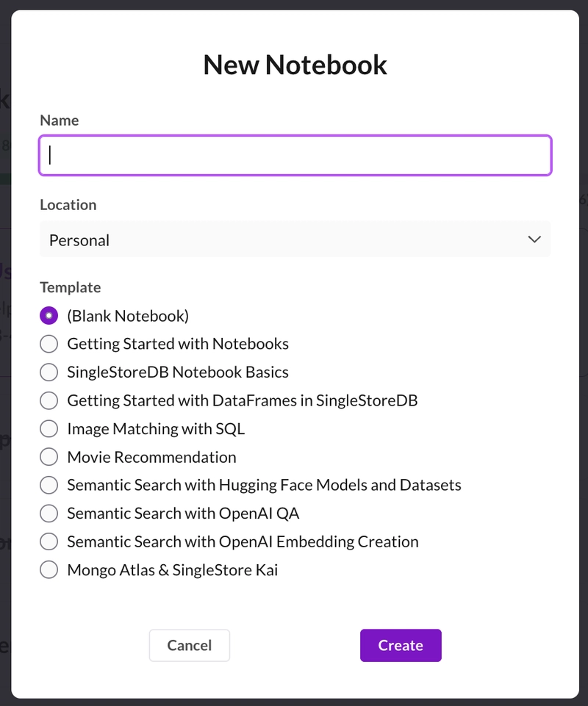
Task: Choose Getting Started with Notebooks template
Action: pyautogui.click(x=49, y=344)
